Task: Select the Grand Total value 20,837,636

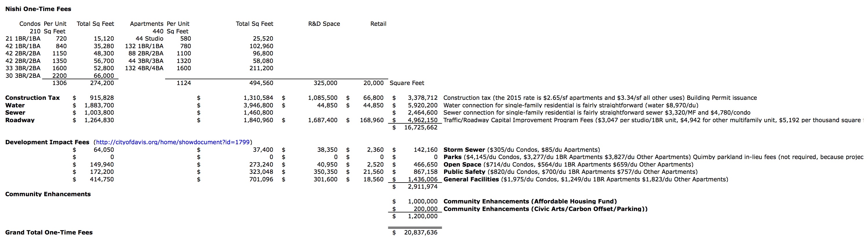Action: pos(420,232)
